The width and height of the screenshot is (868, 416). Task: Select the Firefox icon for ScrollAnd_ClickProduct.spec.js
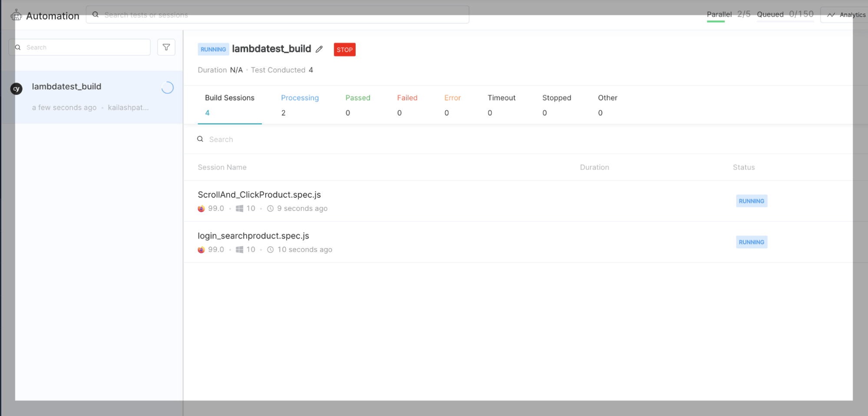pyautogui.click(x=201, y=208)
